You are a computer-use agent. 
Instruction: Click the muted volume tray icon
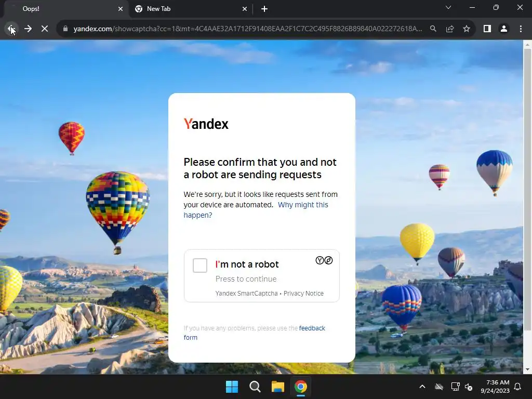click(469, 387)
